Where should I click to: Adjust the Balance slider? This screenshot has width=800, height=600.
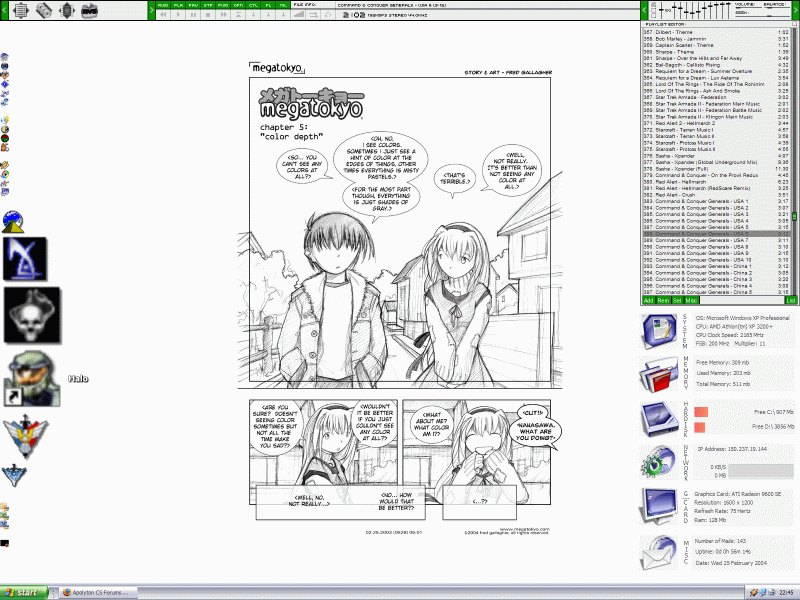[x=776, y=9]
